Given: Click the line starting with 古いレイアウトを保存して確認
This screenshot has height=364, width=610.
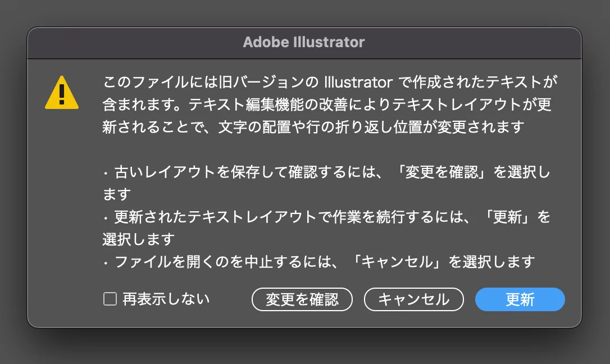Looking at the screenshot, I should [x=327, y=183].
